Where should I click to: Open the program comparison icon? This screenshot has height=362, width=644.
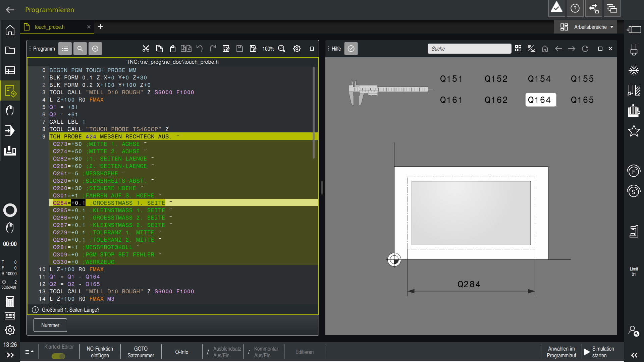186,49
